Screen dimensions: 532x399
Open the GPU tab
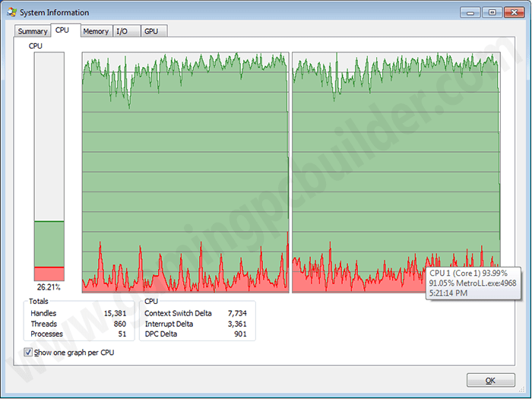(154, 31)
